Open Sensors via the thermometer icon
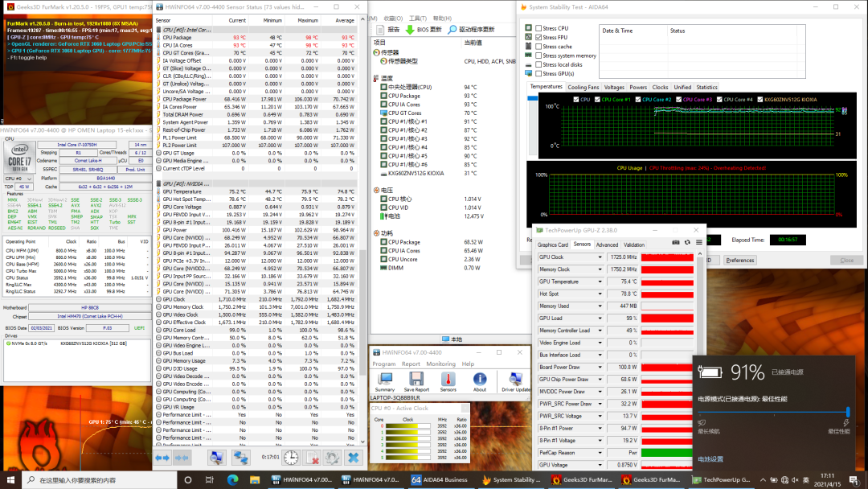This screenshot has width=868, height=489. point(448,380)
